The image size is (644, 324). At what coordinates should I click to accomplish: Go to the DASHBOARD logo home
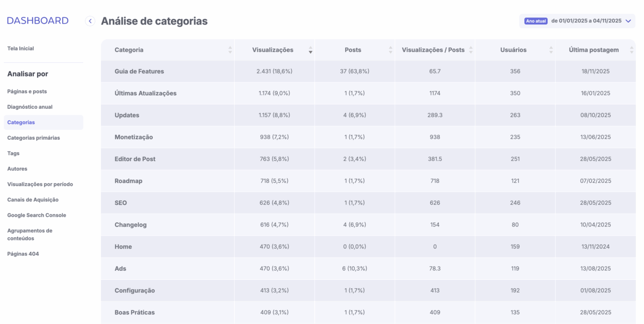[x=38, y=21]
